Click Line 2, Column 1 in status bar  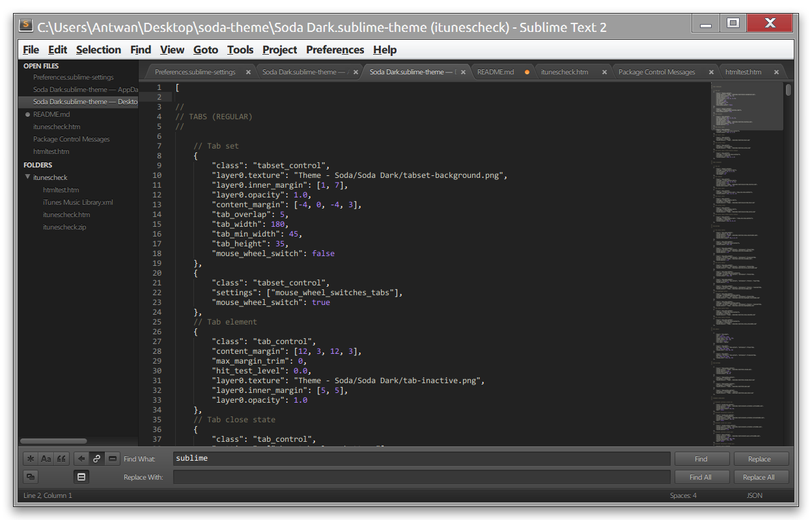48,496
